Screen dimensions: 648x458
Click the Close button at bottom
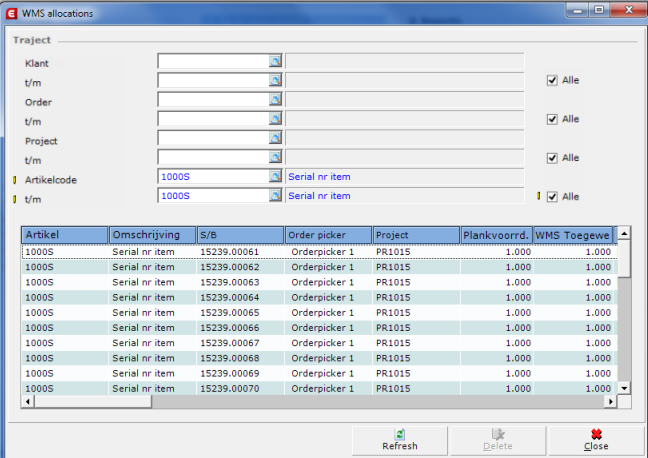pyautogui.click(x=596, y=440)
